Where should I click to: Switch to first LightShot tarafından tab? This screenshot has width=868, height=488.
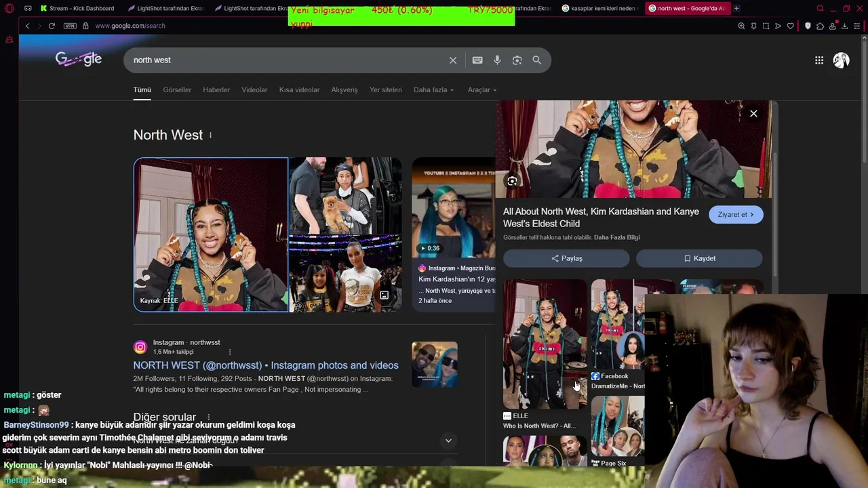point(165,8)
